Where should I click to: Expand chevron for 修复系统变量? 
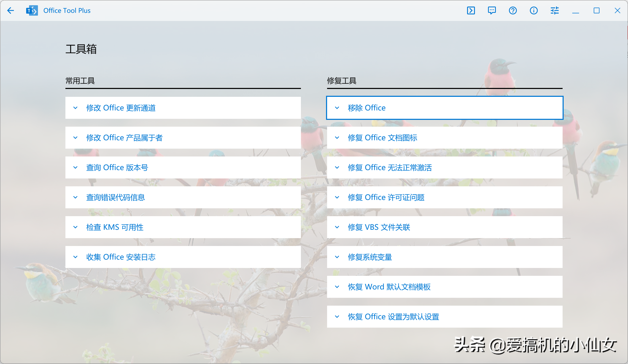337,257
